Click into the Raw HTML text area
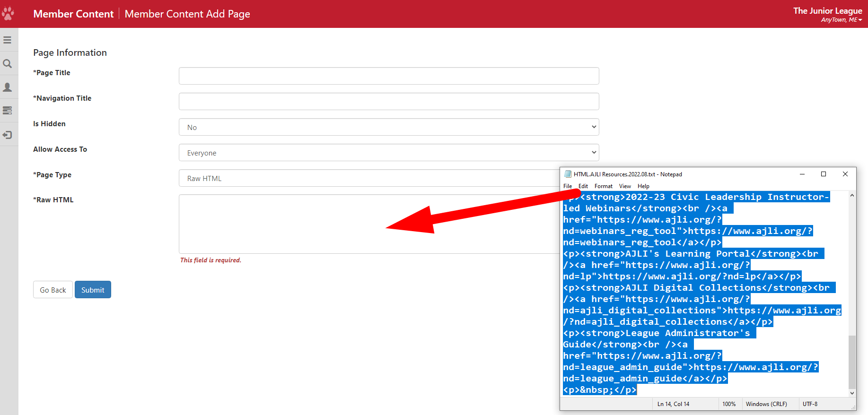868x415 pixels. tap(369, 224)
